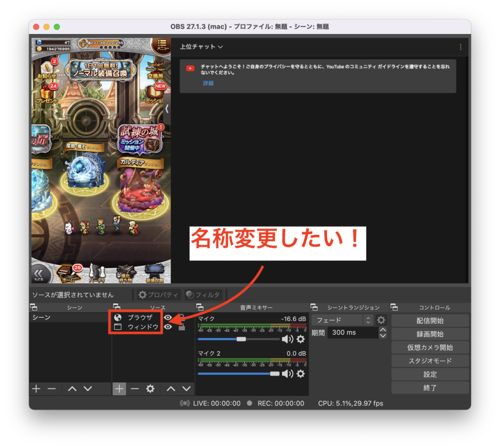Start streaming with the 配信開始 button
The image size is (500, 448).
430,321
